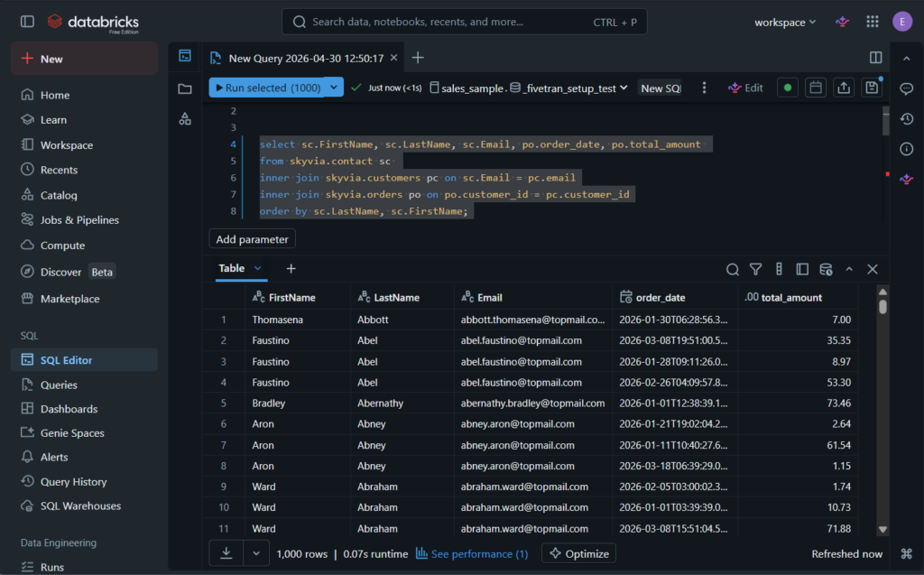Open the catalog schema browser icon

185,119
